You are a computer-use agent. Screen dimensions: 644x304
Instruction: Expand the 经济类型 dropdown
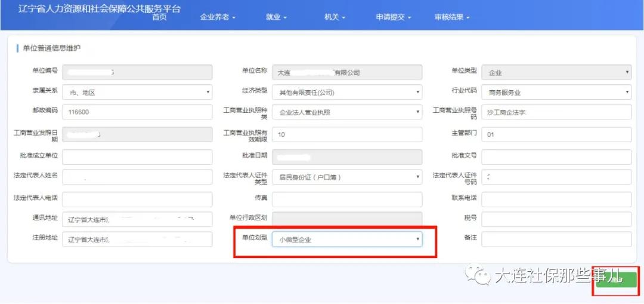[x=347, y=92]
